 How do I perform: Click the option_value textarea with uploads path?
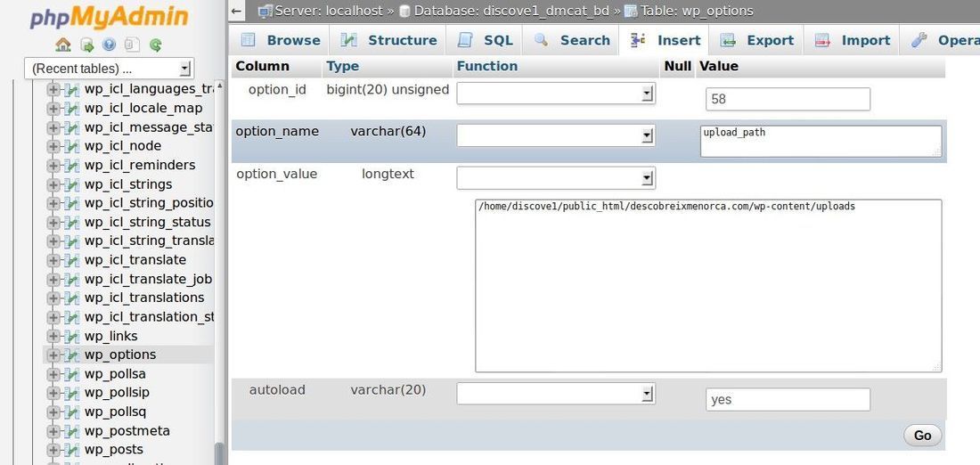click(708, 286)
